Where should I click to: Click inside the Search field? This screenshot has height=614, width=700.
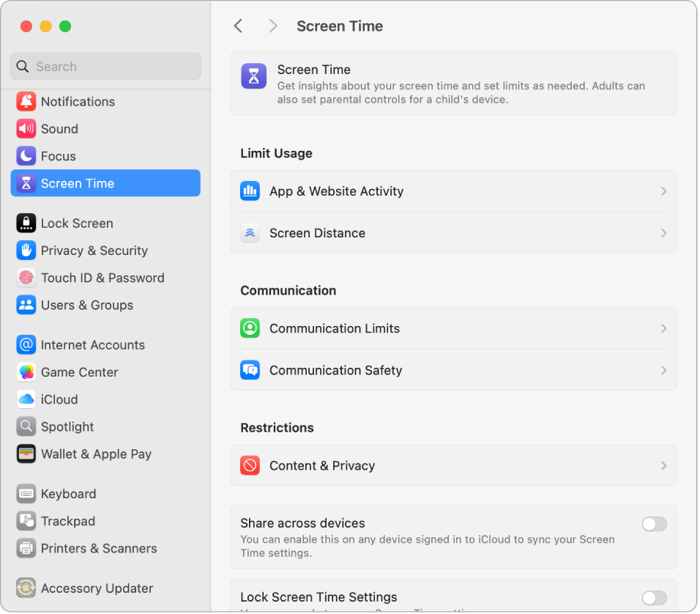click(105, 66)
